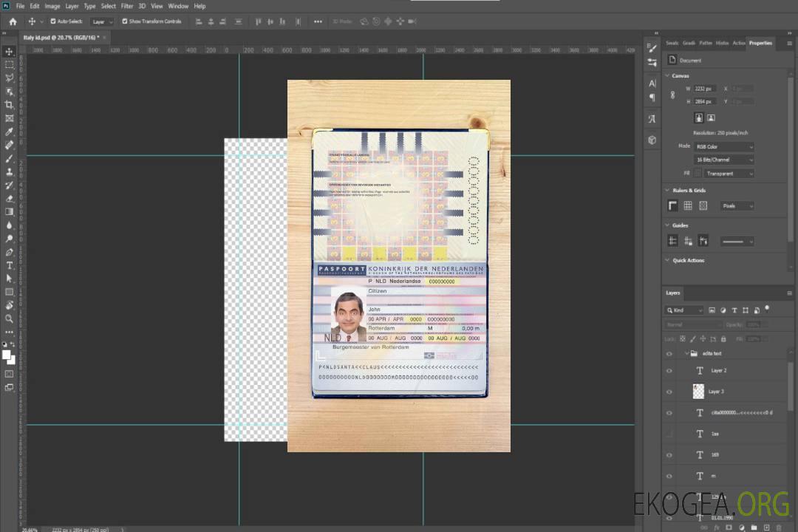Select the Horizontal Type tool

pyautogui.click(x=9, y=265)
